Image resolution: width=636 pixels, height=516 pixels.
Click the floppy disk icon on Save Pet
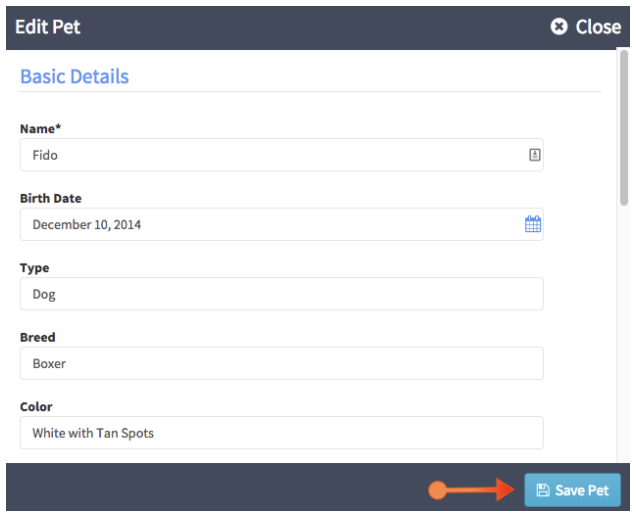pyautogui.click(x=543, y=490)
